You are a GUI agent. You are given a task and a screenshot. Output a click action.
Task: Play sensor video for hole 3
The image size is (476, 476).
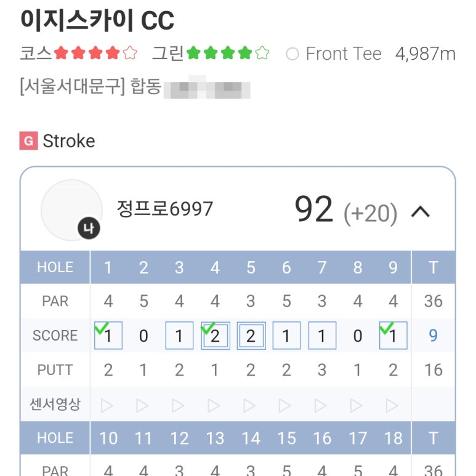(179, 405)
